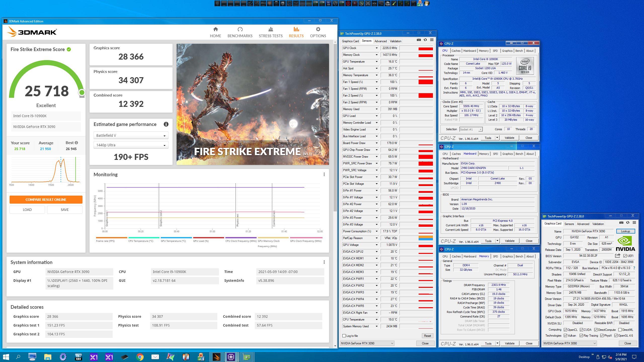Expand the GPU Clock sensor dropdown
Image resolution: width=644 pixels, height=362 pixels.
377,48
